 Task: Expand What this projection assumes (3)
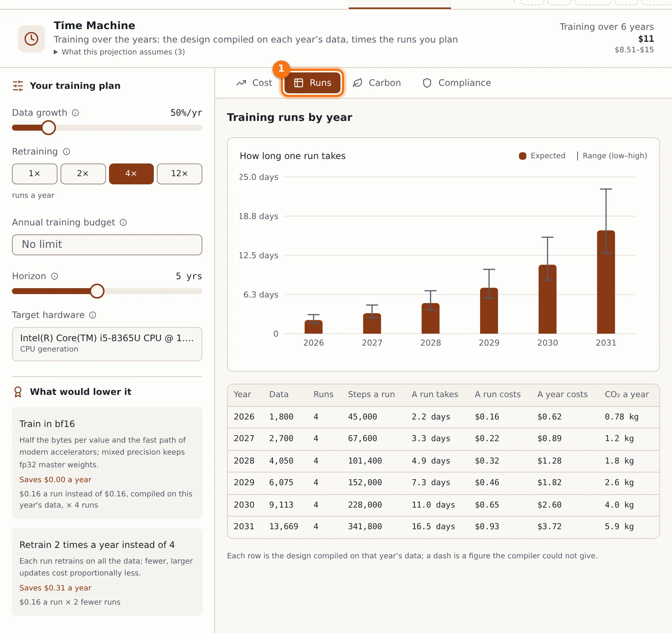[x=119, y=52]
